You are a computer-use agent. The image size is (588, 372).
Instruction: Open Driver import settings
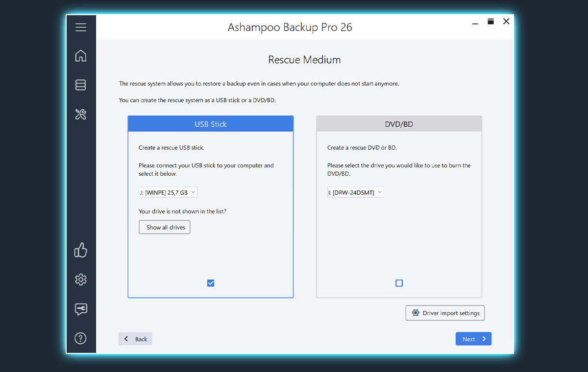445,313
